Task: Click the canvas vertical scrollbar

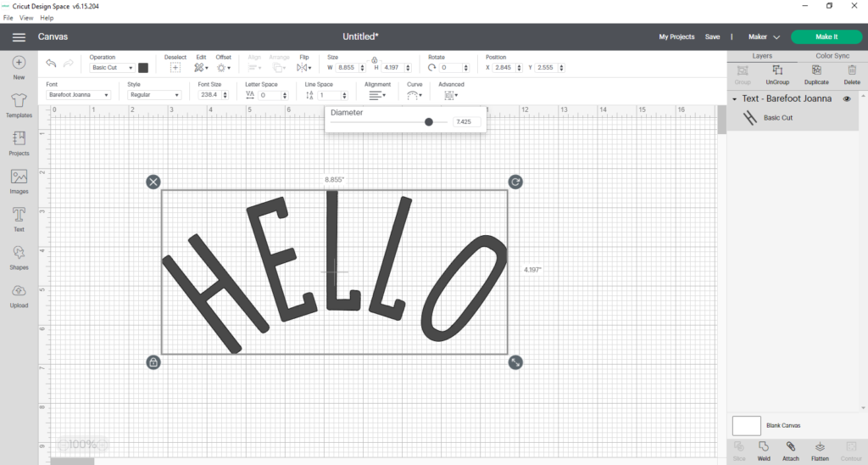Action: 722,120
